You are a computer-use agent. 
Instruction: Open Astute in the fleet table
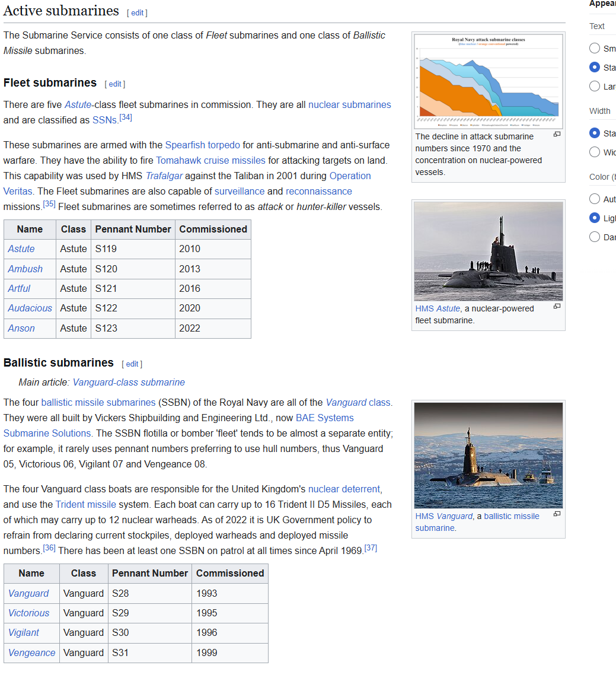pyautogui.click(x=21, y=249)
